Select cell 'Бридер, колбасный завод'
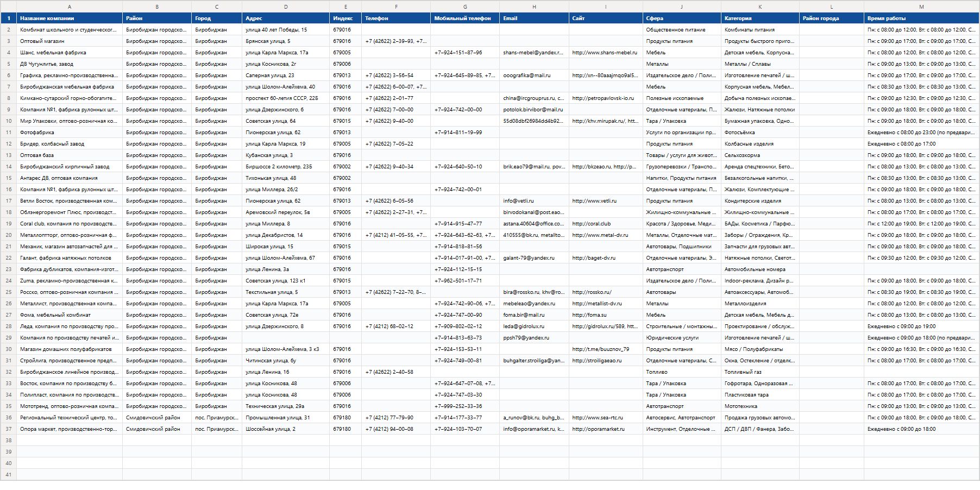Screen dimensions: 980x490 coord(70,144)
